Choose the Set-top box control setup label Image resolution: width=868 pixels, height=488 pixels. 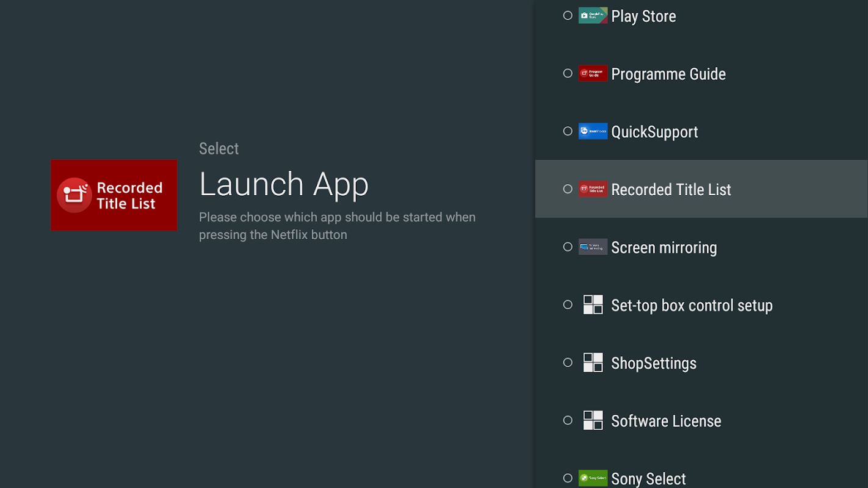692,306
